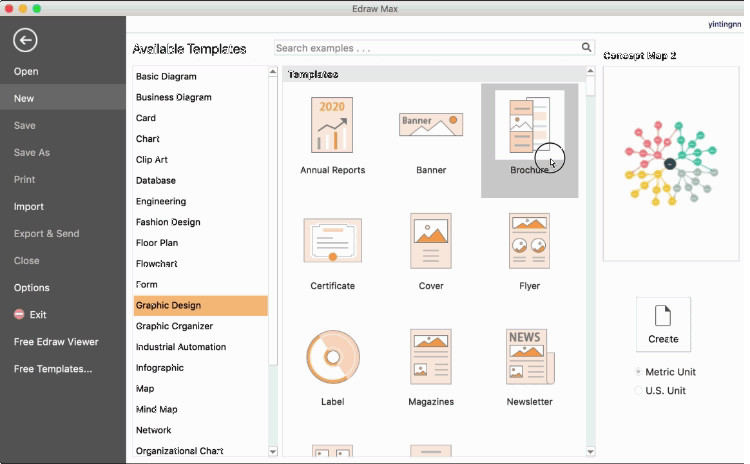Click the back arrow icon

[x=25, y=40]
